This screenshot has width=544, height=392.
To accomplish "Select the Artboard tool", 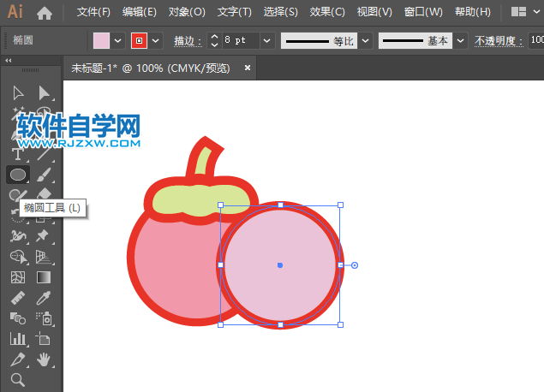I will (43, 339).
